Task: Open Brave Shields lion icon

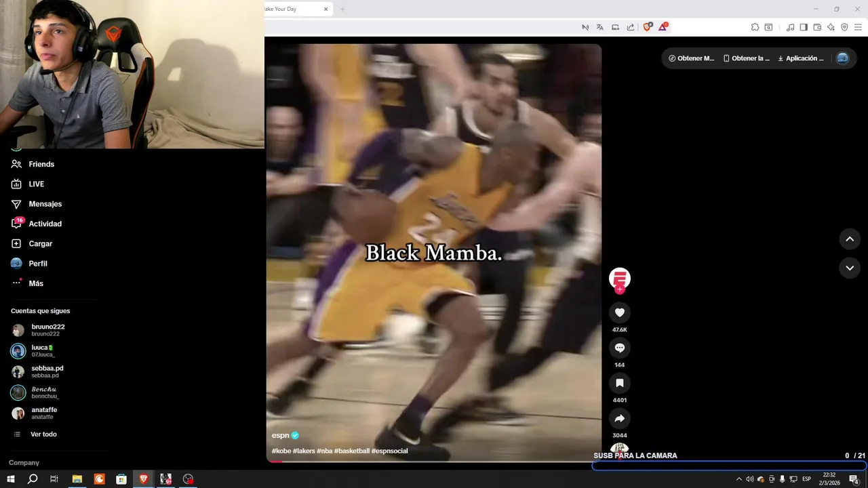Action: tap(647, 27)
